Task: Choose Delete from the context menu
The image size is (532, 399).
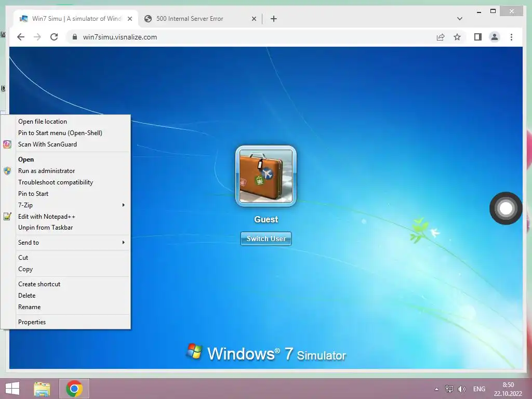Action: (66, 296)
